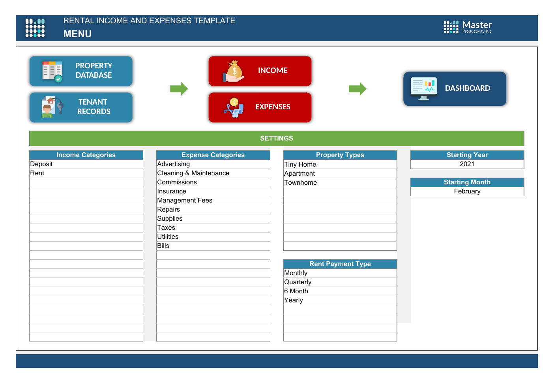
Task: Select the Yearly rent payment cell
Action: tap(340, 300)
